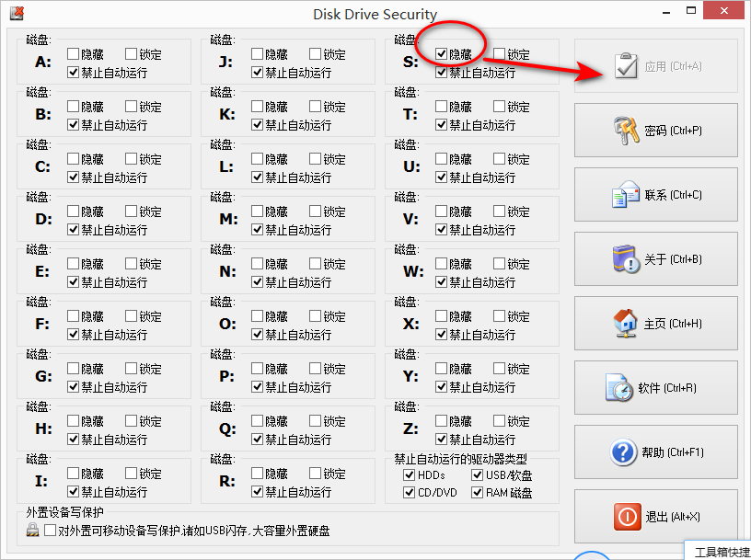Check Lock (锁定) for drive V:
Viewport: 751px width, 560px height.
499,211
